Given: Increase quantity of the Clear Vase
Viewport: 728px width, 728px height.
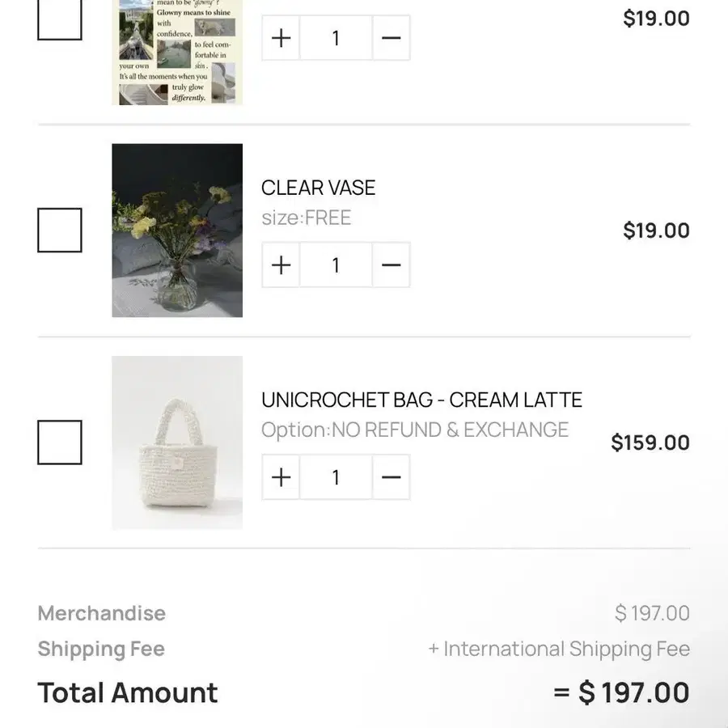Looking at the screenshot, I should pyautogui.click(x=281, y=265).
